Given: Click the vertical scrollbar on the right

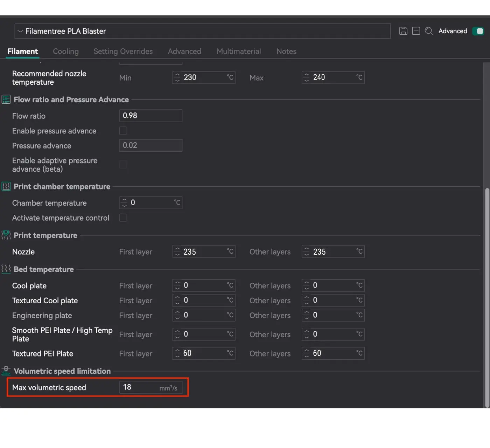Looking at the screenshot, I should click(486, 298).
